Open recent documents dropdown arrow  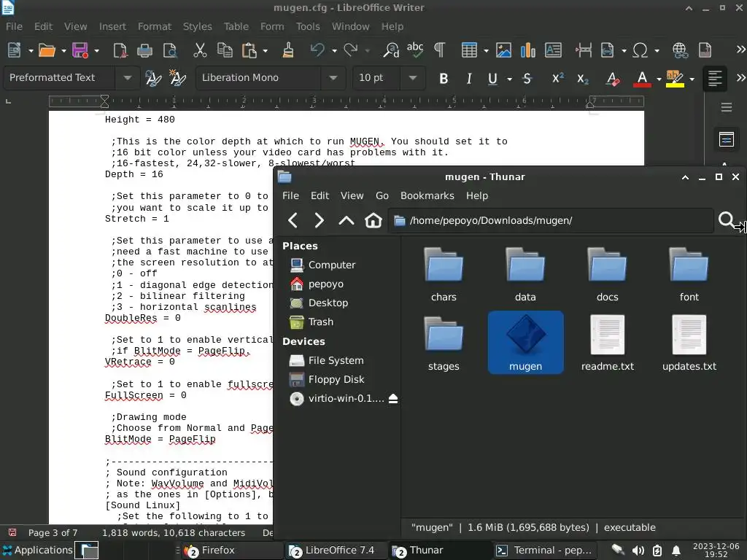pyautogui.click(x=63, y=50)
